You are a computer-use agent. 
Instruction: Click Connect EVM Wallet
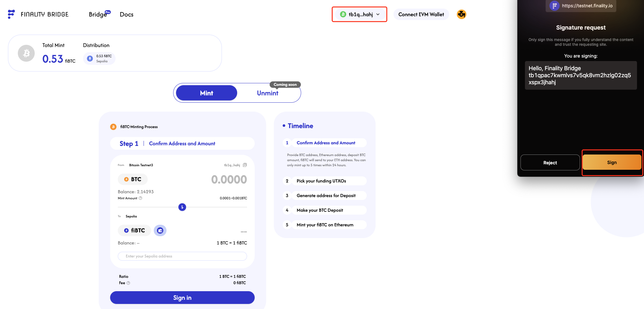click(421, 14)
